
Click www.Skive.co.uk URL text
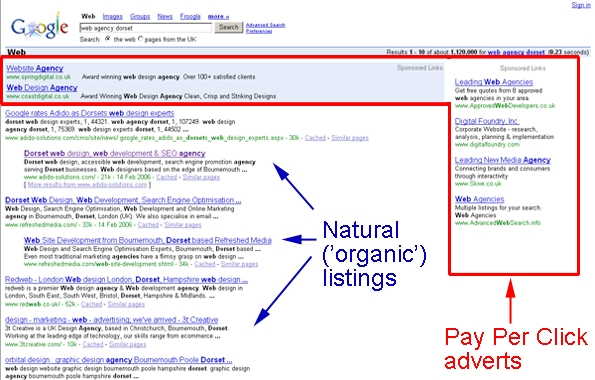pos(478,184)
